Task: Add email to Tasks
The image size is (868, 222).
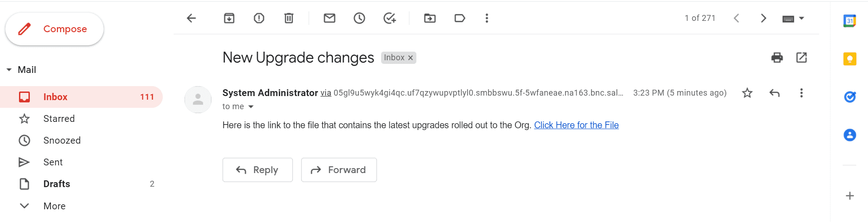Action: 389,18
